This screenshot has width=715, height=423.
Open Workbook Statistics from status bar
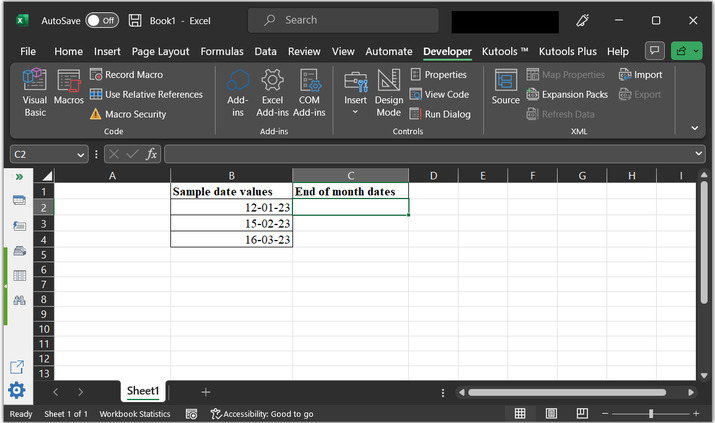click(x=135, y=414)
